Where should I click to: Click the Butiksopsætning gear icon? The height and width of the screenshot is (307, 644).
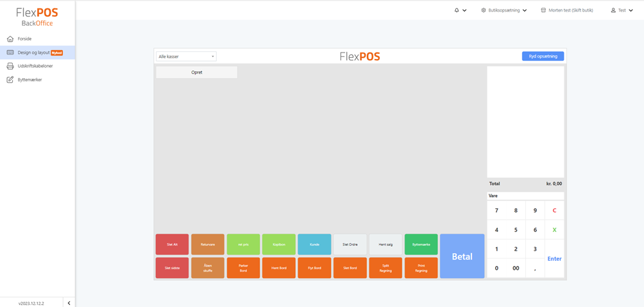coord(484,10)
